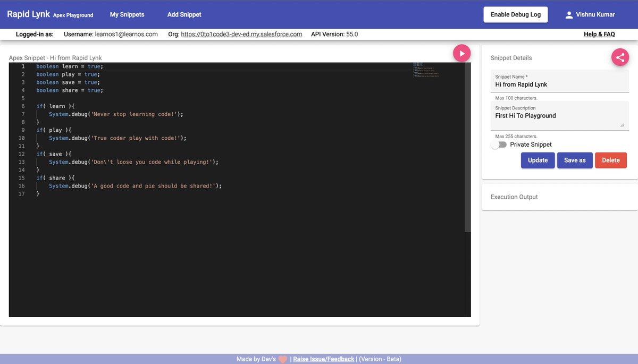
Task: Click the red Delete button
Action: [611, 160]
